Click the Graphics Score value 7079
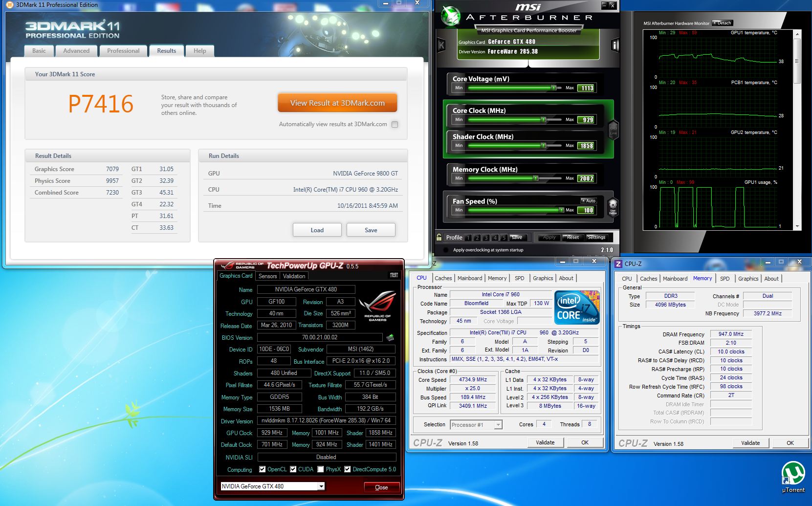 [x=112, y=169]
